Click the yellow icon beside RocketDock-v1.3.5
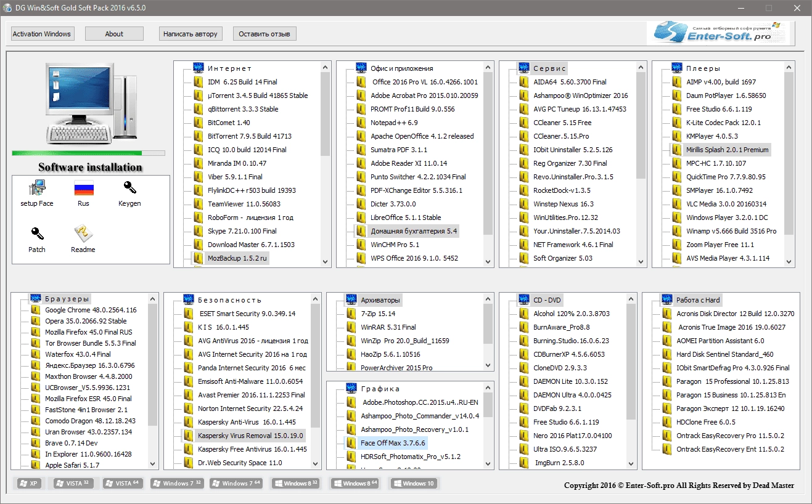 coord(524,190)
